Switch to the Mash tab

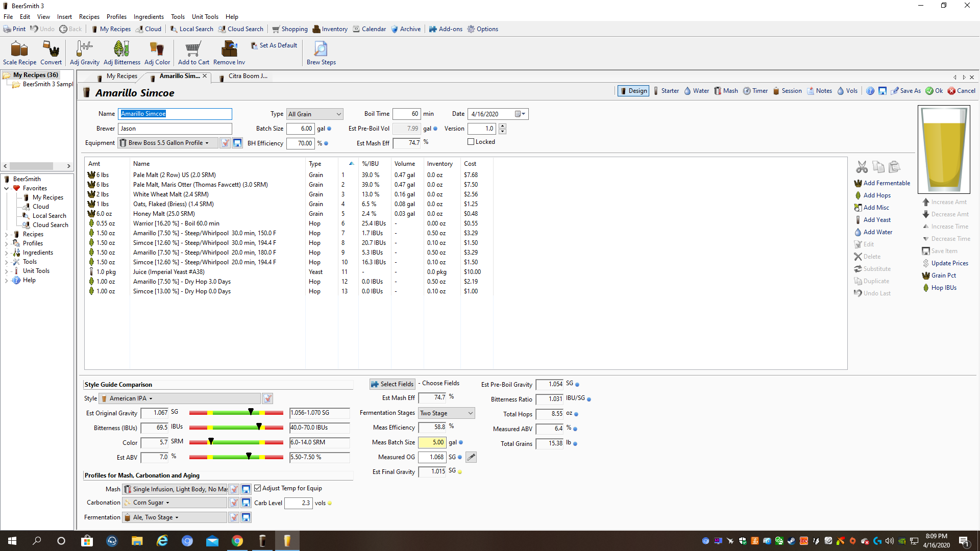[726, 91]
